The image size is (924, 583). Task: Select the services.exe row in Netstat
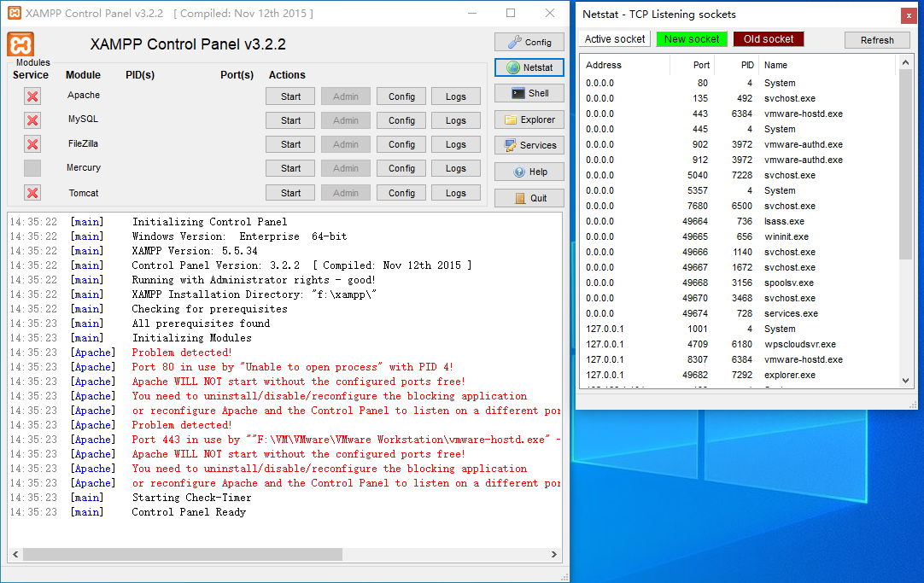click(x=740, y=313)
